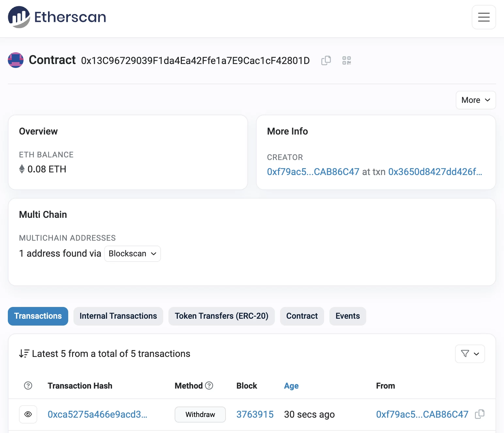Preview transaction 0xca5275a466e9acd3 with eye button
The height and width of the screenshot is (433, 504).
pyautogui.click(x=28, y=414)
